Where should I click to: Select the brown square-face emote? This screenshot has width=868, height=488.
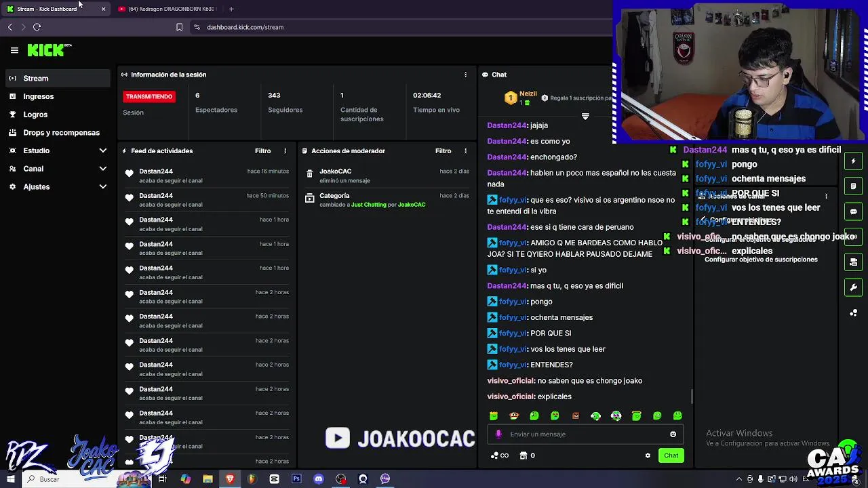[x=576, y=415]
